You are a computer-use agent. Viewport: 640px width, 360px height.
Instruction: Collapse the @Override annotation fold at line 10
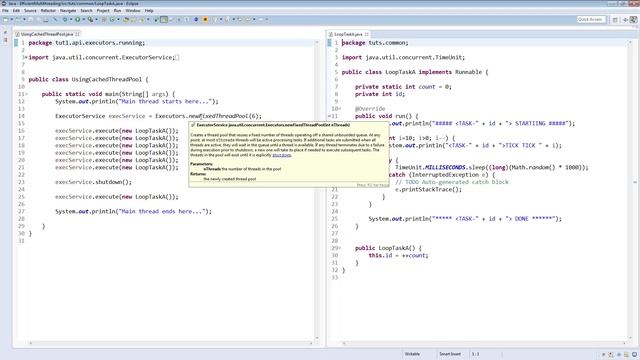click(340, 109)
